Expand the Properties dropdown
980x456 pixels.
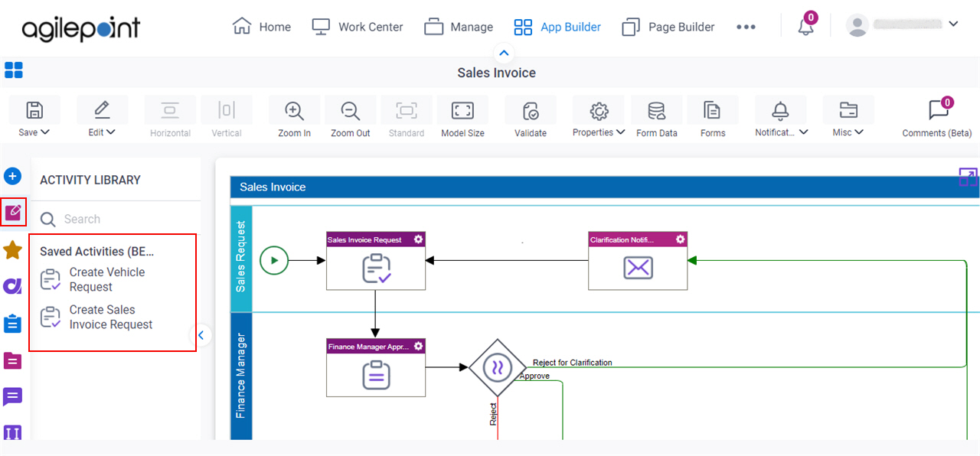tap(619, 132)
